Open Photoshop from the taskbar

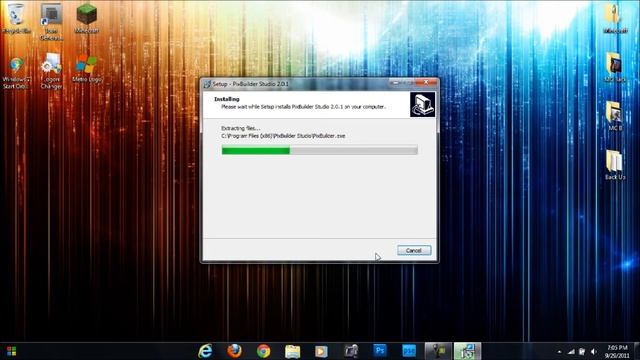pos(380,351)
